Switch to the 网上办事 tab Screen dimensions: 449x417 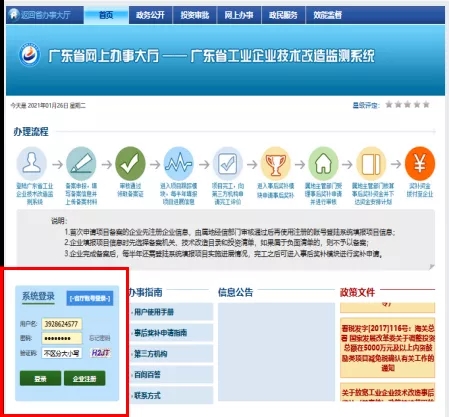click(x=239, y=15)
